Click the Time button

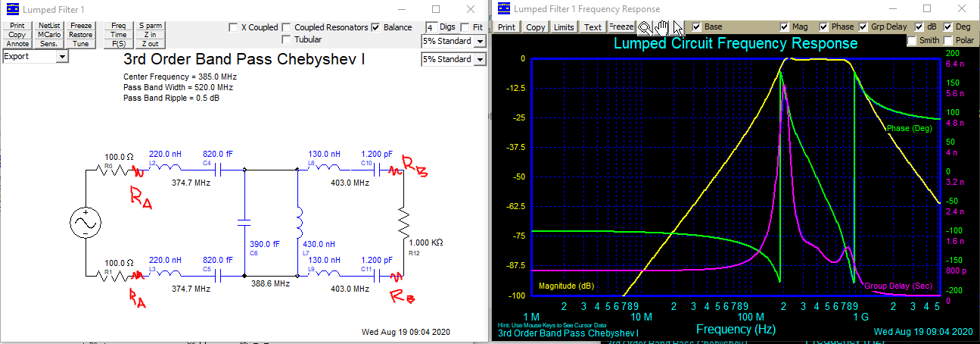click(x=119, y=35)
